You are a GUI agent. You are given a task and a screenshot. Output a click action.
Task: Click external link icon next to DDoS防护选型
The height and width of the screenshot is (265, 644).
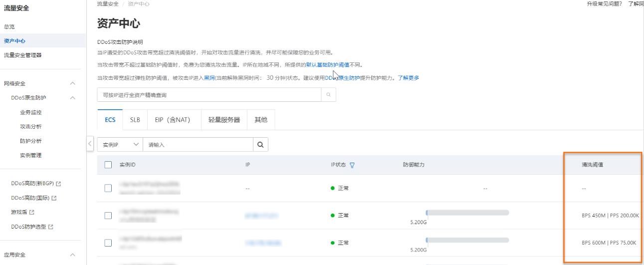tap(50, 227)
